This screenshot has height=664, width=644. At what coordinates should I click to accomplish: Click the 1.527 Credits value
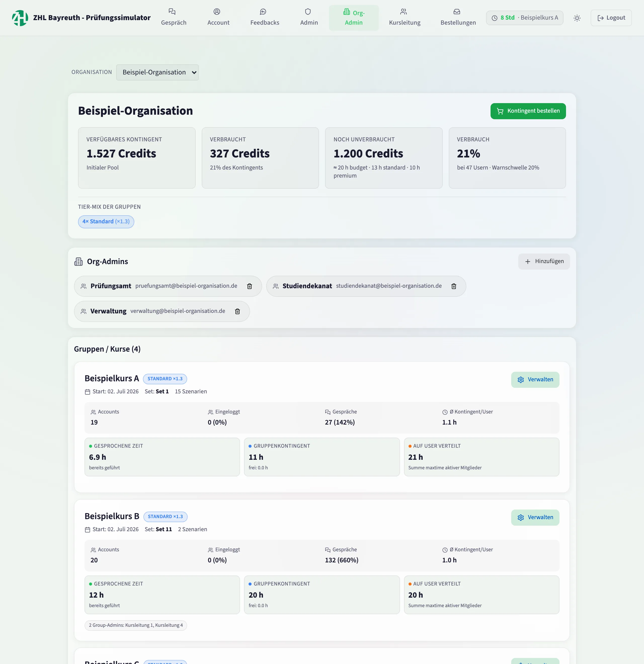pyautogui.click(x=121, y=154)
